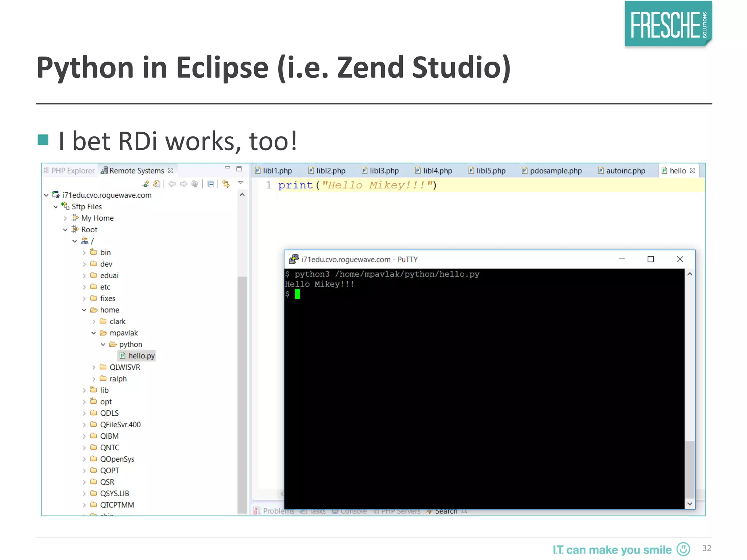Expand the dev folder arrow
The height and width of the screenshot is (560, 747).
(84, 264)
